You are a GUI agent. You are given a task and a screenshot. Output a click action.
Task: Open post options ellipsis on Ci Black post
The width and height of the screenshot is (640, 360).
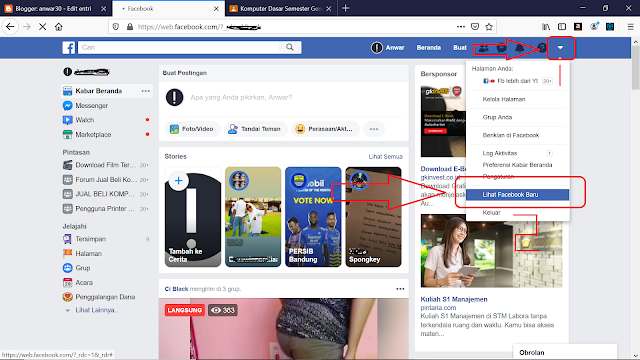click(x=400, y=289)
